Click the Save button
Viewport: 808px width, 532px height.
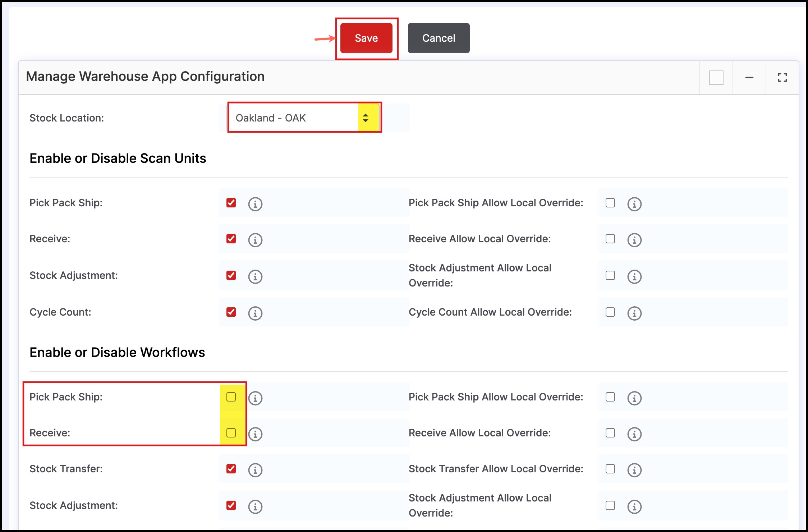pyautogui.click(x=366, y=38)
